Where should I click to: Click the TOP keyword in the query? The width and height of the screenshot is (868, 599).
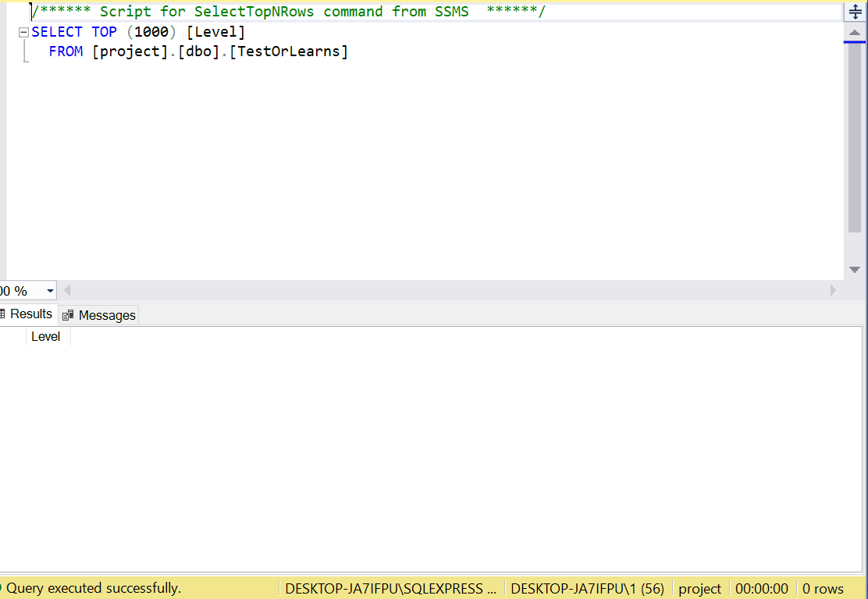[x=105, y=32]
